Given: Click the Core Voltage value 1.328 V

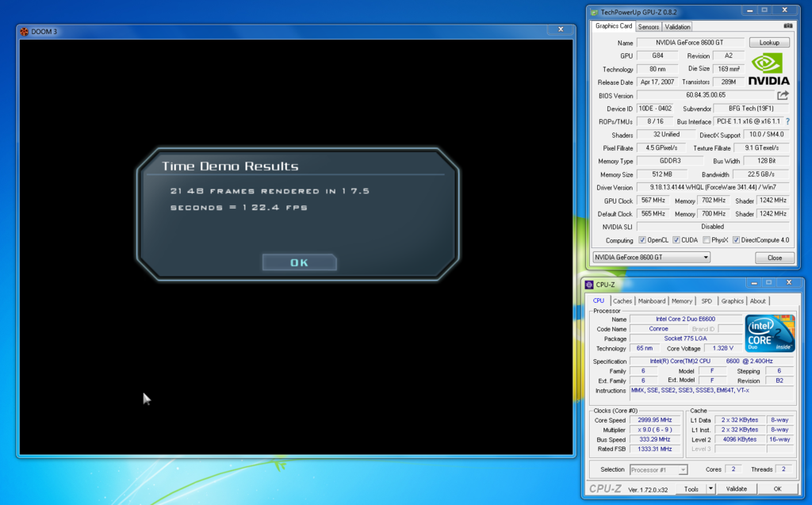Looking at the screenshot, I should tap(723, 348).
